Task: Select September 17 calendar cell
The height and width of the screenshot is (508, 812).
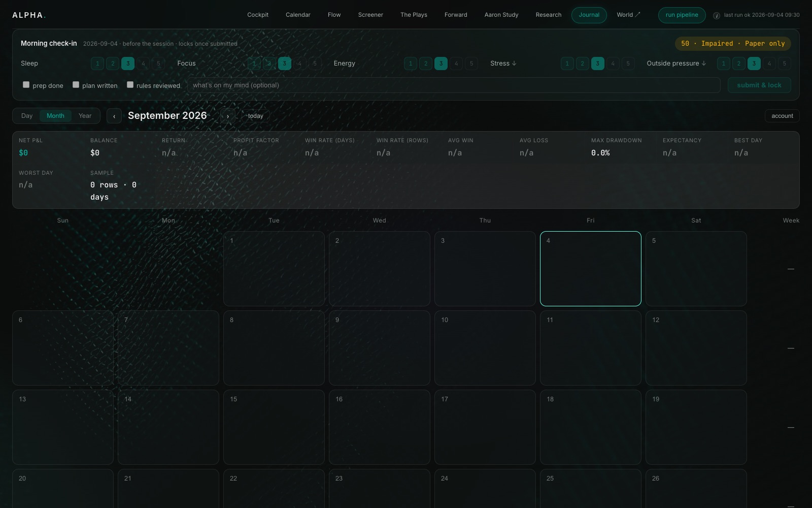Action: pyautogui.click(x=485, y=427)
